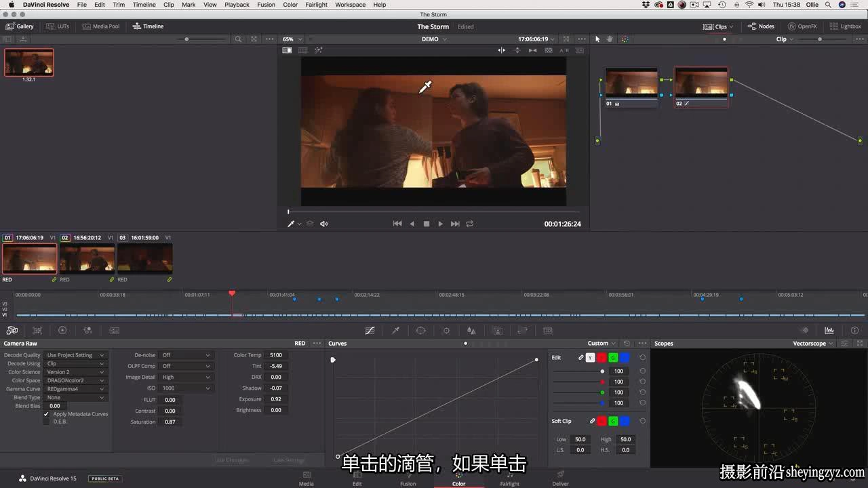Open the ISO 1000 dropdown
Image resolution: width=868 pixels, height=488 pixels.
(186, 388)
